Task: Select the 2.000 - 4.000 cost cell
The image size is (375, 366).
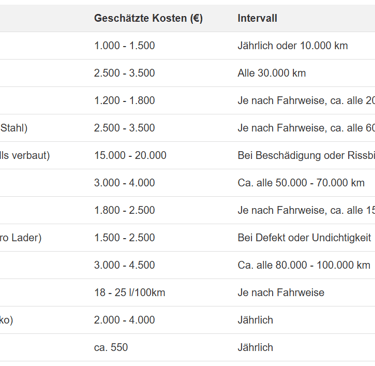Action: (124, 320)
